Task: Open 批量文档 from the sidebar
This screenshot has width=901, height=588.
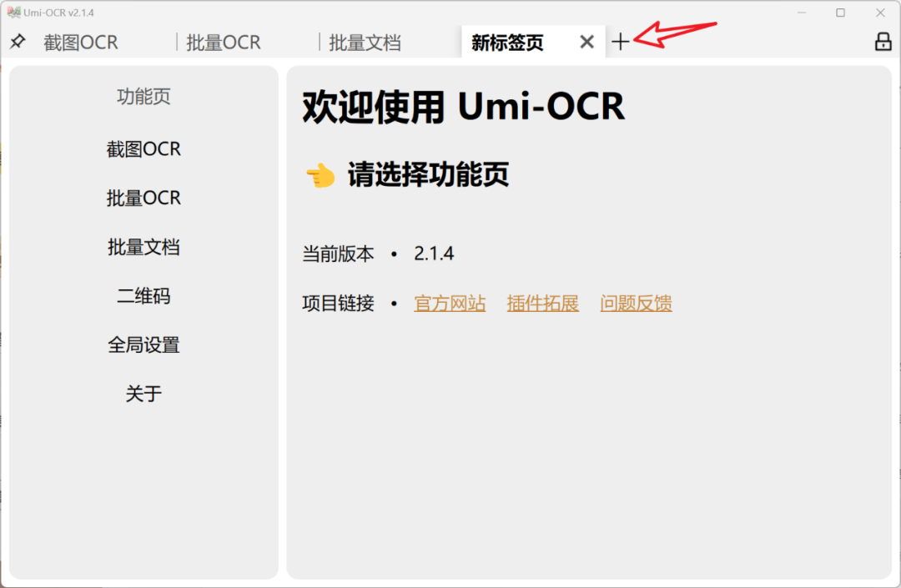Action: click(x=143, y=247)
